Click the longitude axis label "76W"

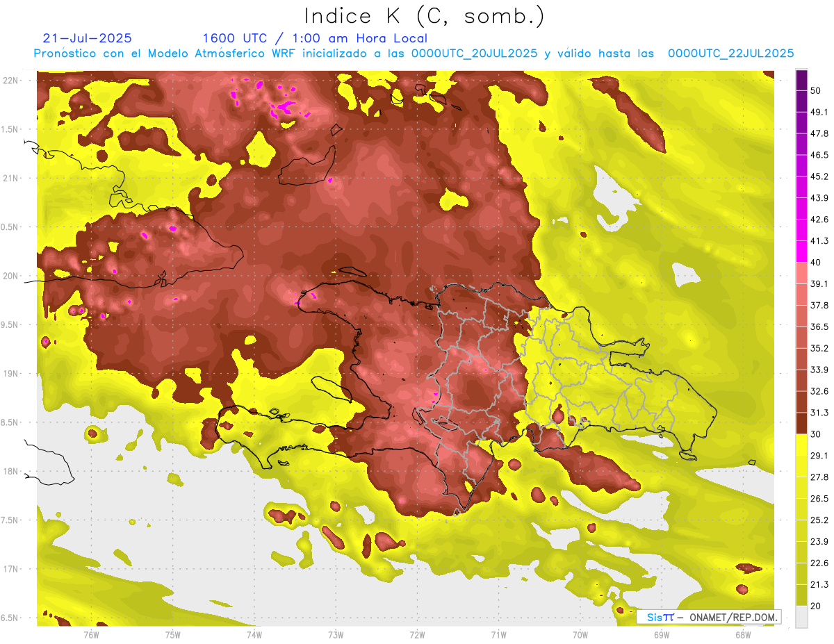point(91,634)
